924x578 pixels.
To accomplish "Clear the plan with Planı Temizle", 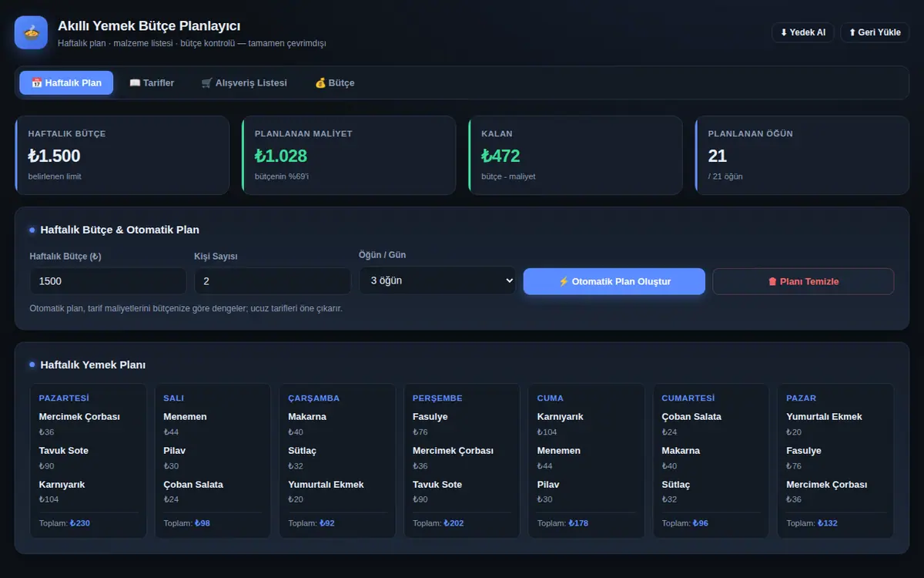I will tap(803, 281).
